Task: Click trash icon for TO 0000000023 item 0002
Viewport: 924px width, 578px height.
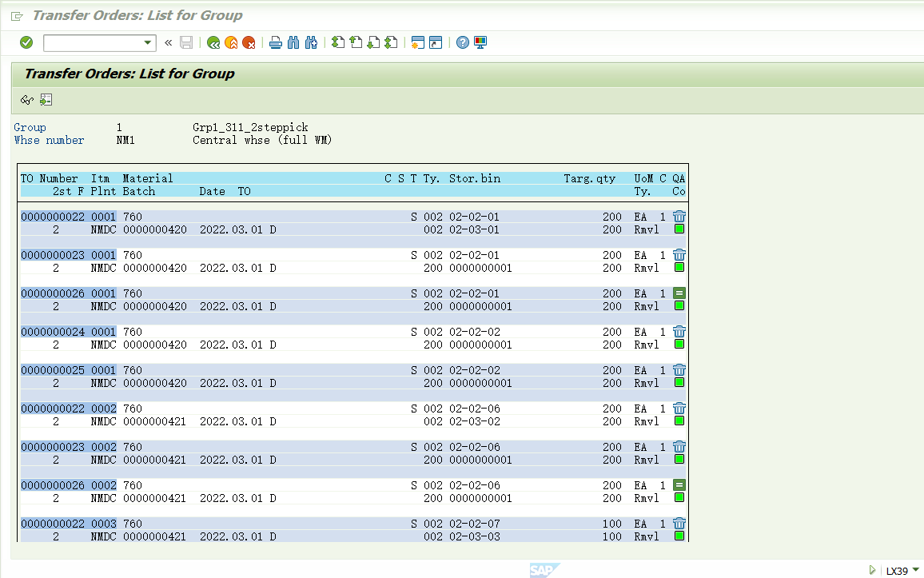Action: pyautogui.click(x=679, y=446)
